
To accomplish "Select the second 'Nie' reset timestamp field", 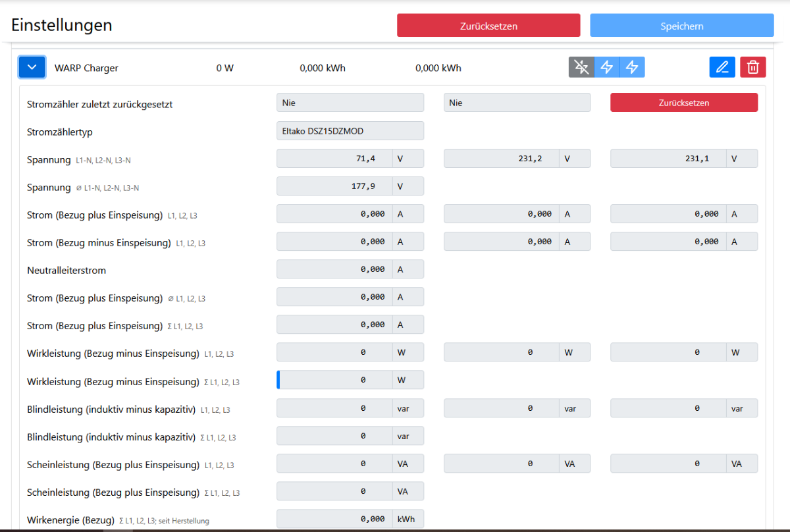I will (x=517, y=103).
